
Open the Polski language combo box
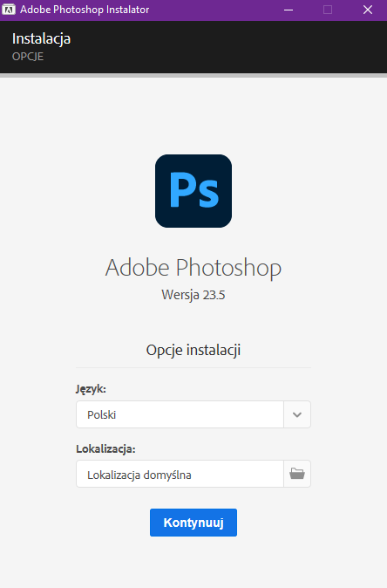tap(193, 414)
